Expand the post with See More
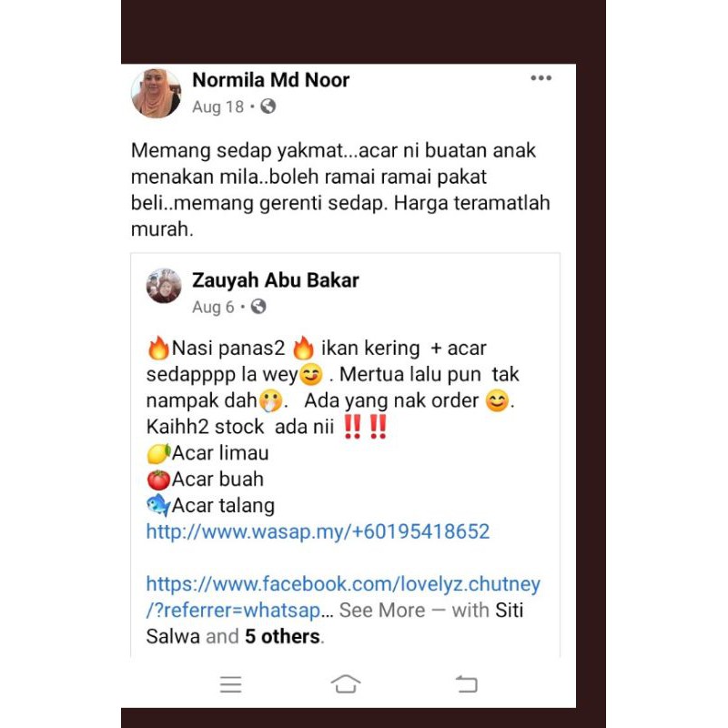The height and width of the screenshot is (728, 728). (381, 610)
